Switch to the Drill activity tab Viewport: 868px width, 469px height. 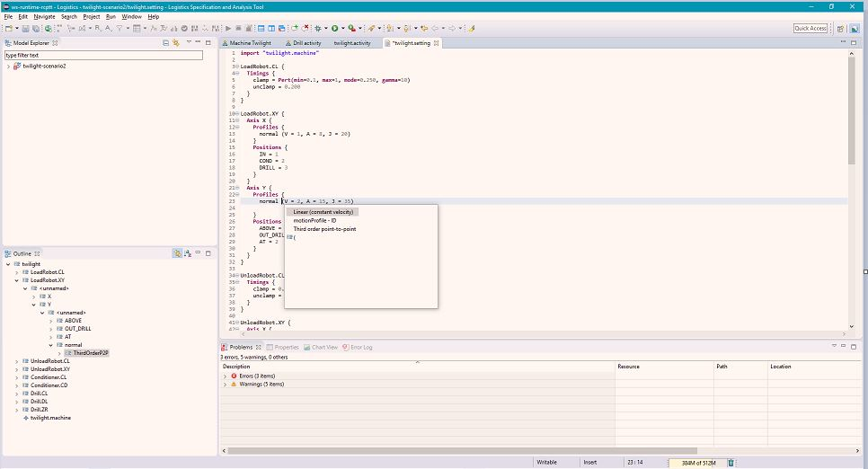306,43
